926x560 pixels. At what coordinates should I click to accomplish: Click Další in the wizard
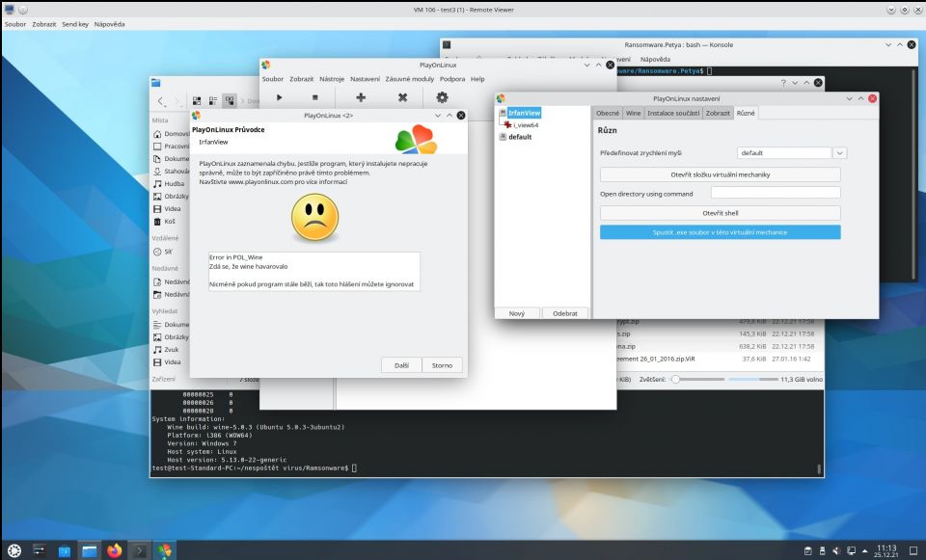[x=401, y=365]
